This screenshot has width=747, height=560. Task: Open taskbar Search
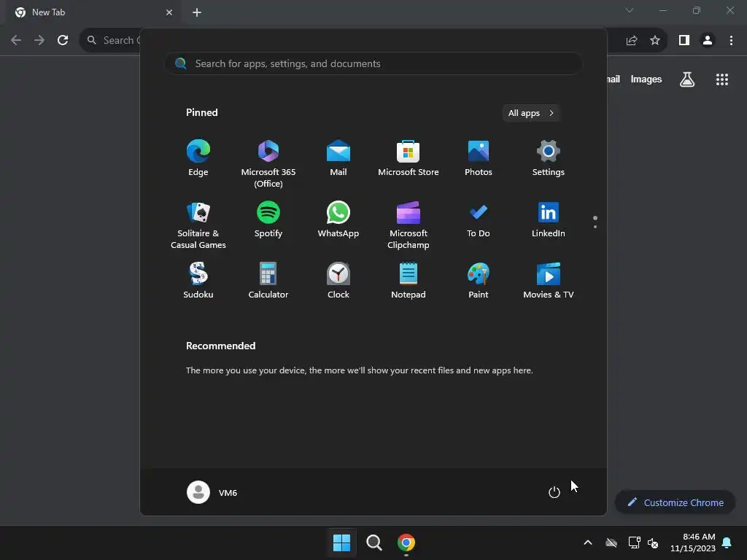pyautogui.click(x=374, y=542)
